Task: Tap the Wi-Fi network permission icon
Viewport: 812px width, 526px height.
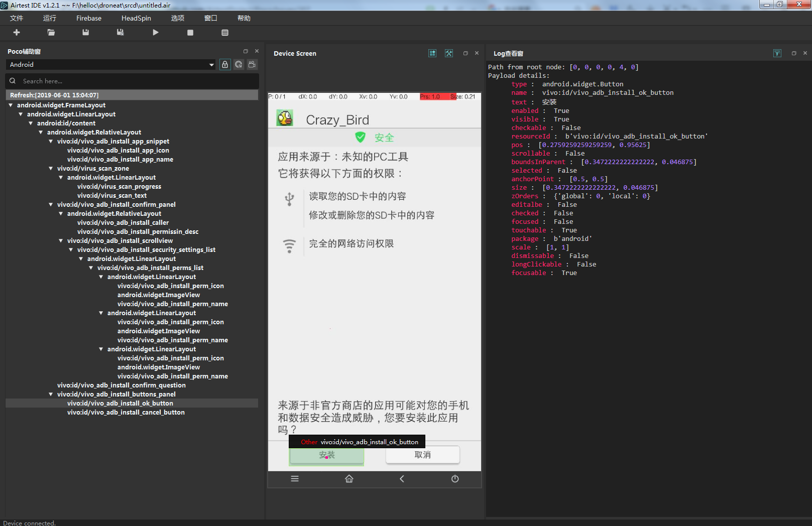Action: 289,246
